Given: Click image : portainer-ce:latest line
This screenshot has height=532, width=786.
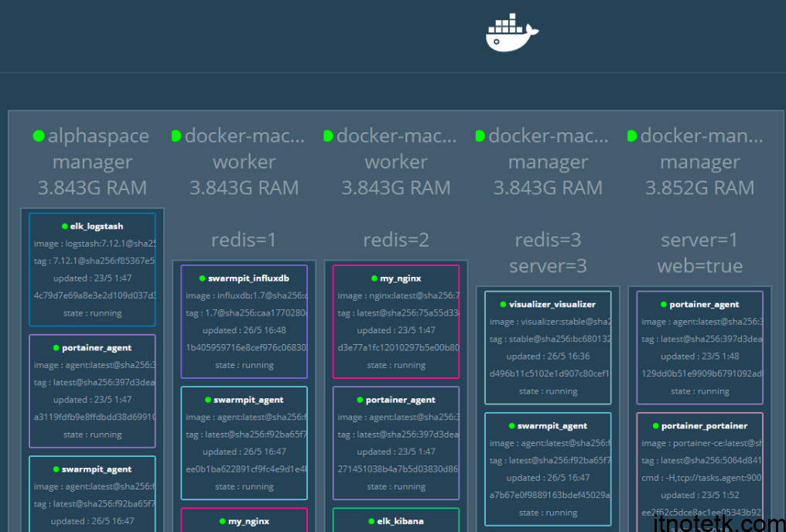Looking at the screenshot, I should click(702, 443).
